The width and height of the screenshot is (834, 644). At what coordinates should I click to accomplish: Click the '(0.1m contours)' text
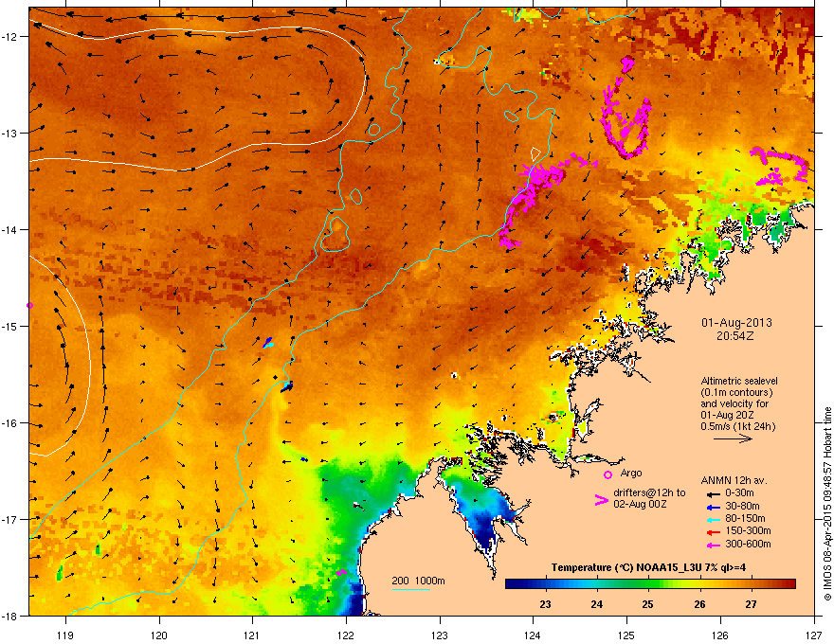[x=736, y=392]
